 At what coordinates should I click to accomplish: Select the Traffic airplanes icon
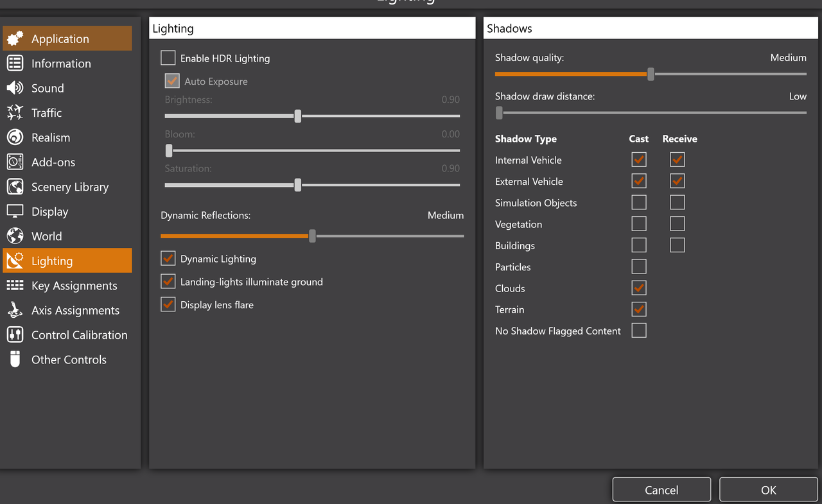click(15, 113)
